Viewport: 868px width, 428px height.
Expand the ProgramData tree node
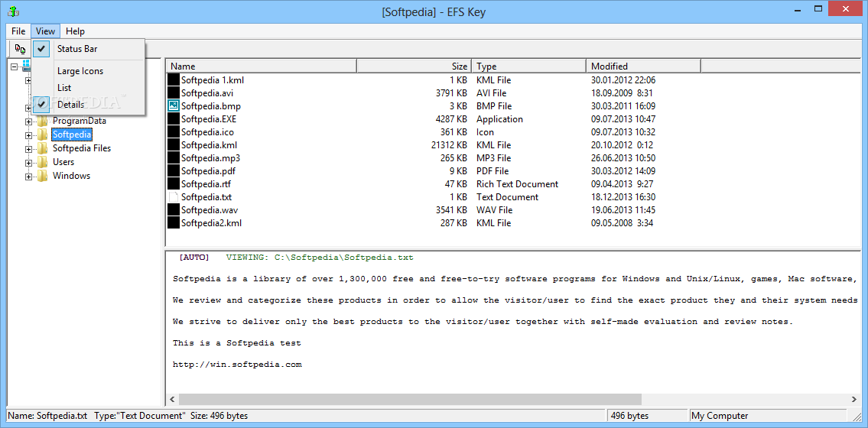[28, 121]
